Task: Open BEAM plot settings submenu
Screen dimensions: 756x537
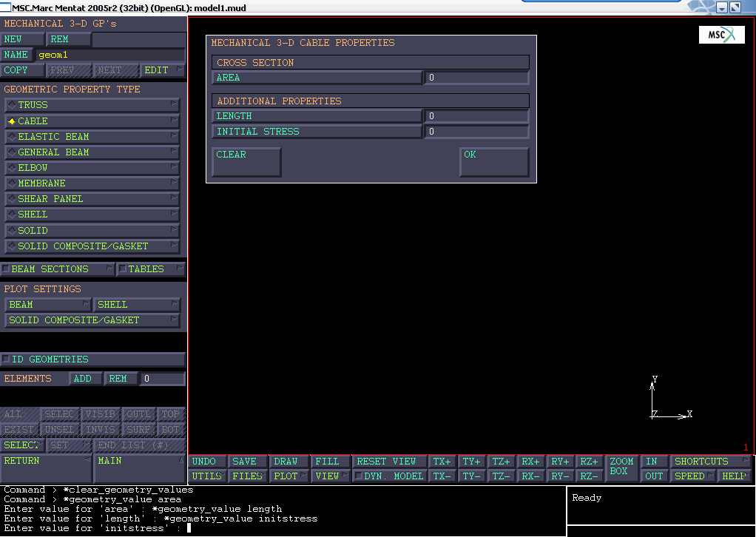Action: [48, 305]
